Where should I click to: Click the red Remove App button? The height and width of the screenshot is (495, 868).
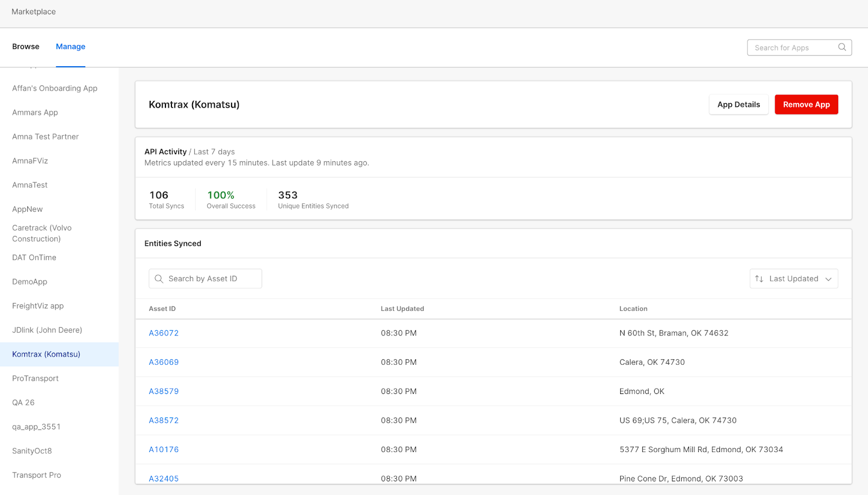click(x=806, y=105)
